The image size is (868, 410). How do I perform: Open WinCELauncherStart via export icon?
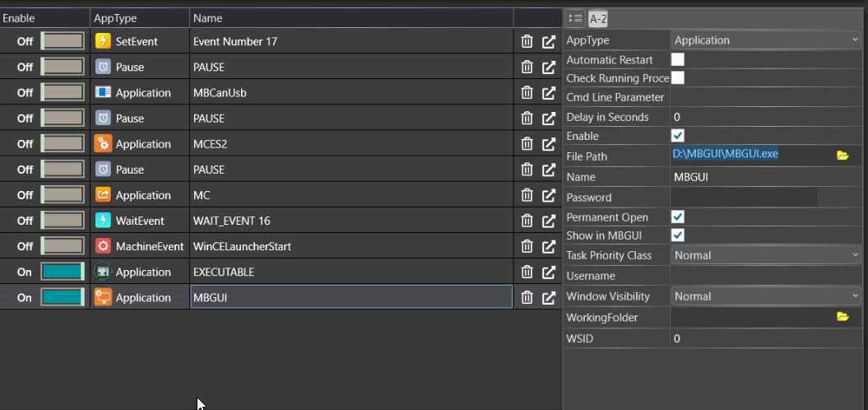tap(549, 246)
